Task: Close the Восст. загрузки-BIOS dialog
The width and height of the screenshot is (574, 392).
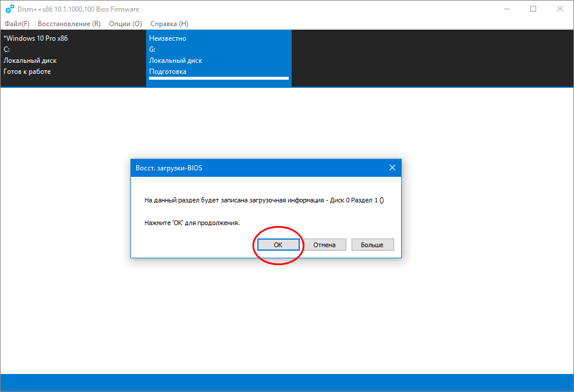Action: click(392, 168)
